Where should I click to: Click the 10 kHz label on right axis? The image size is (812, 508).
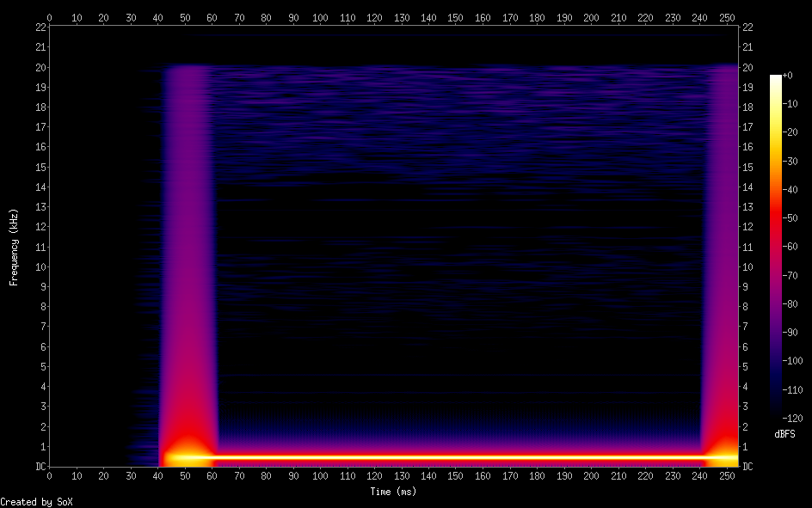(748, 266)
